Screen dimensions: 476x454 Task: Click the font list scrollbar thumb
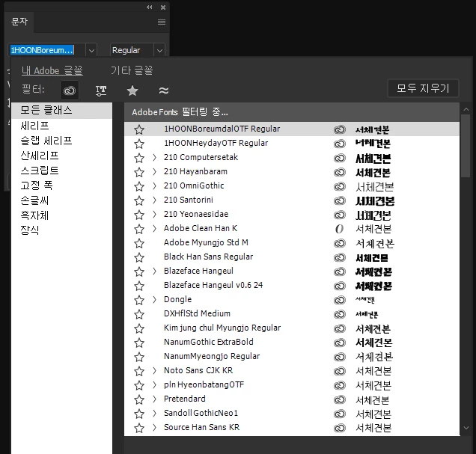point(466,146)
